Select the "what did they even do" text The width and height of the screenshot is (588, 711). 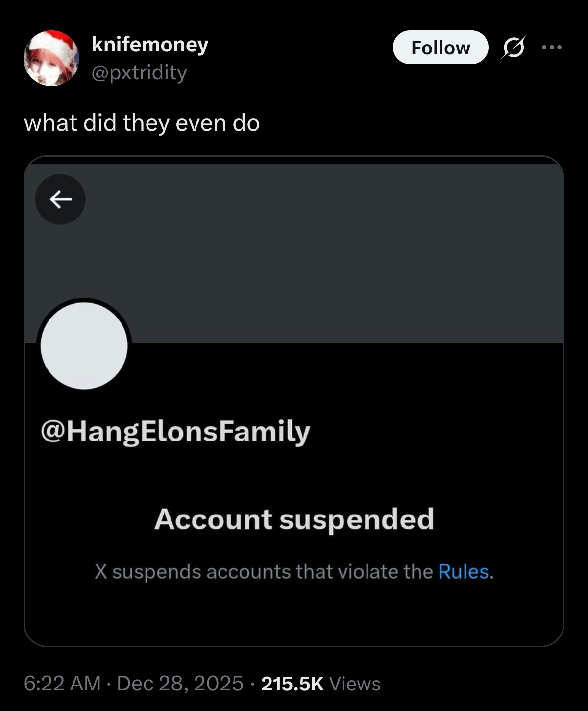[142, 123]
